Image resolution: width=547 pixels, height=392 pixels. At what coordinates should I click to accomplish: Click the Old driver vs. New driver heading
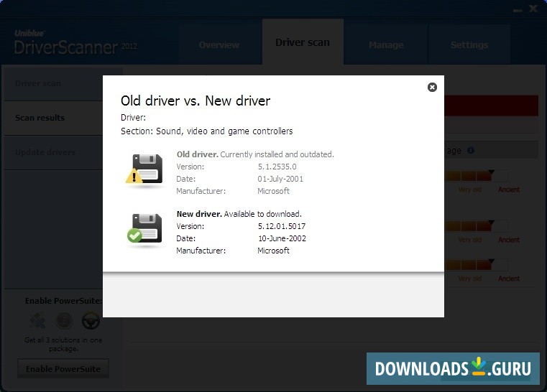pos(196,101)
